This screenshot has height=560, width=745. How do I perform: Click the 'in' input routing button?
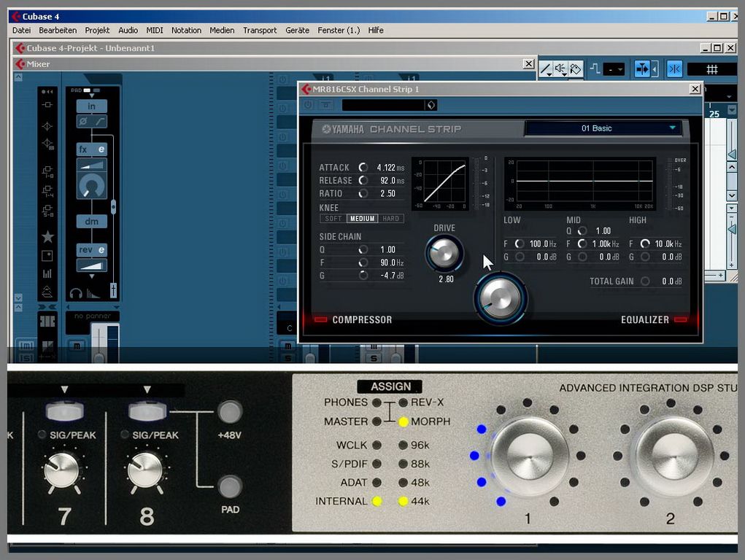point(92,106)
